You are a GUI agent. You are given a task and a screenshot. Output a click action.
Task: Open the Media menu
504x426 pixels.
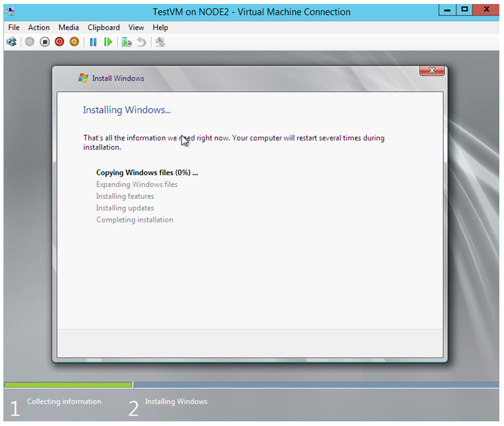[x=68, y=28]
